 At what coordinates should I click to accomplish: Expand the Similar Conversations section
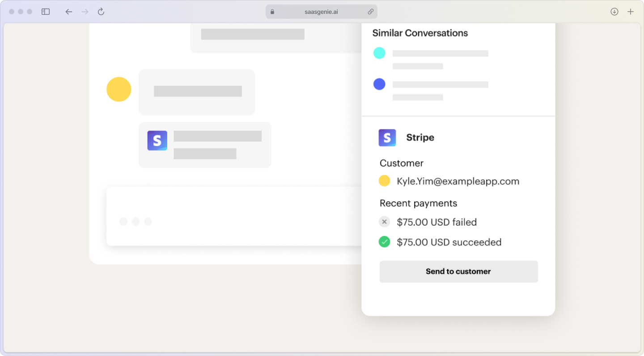(x=420, y=33)
